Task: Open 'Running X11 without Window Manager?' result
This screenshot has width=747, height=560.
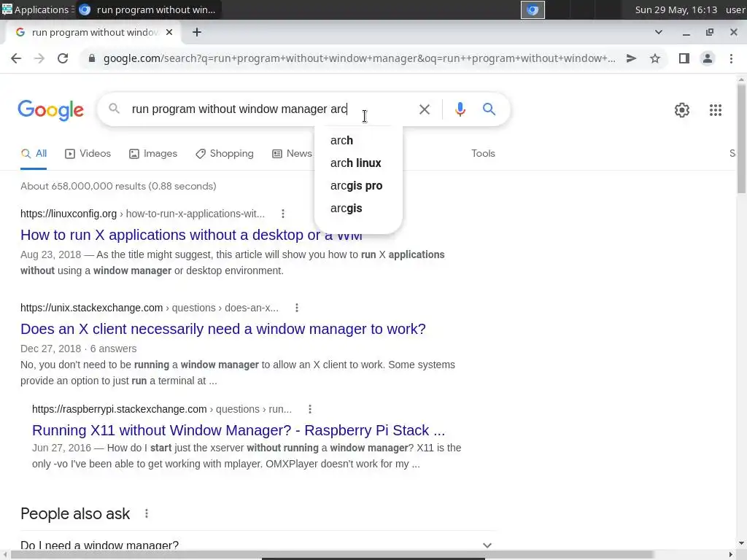Action: [x=239, y=430]
